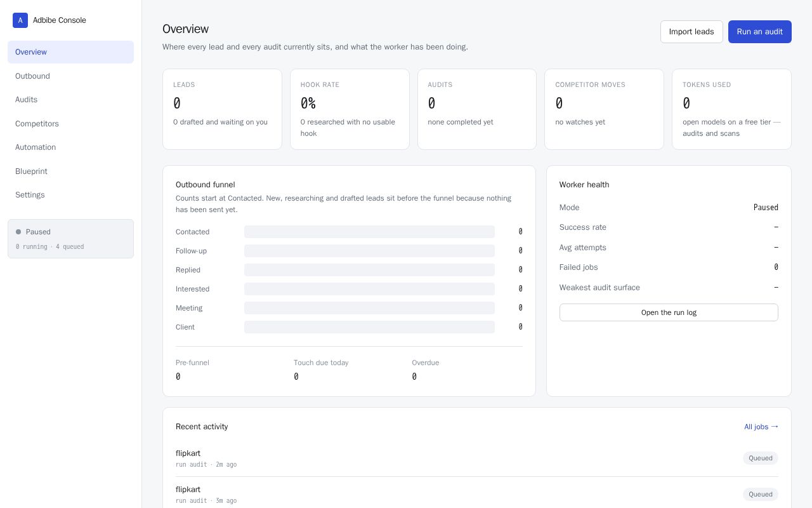This screenshot has height=508, width=812.
Task: Click the "Interested" funnel row label
Action: pyautogui.click(x=192, y=289)
